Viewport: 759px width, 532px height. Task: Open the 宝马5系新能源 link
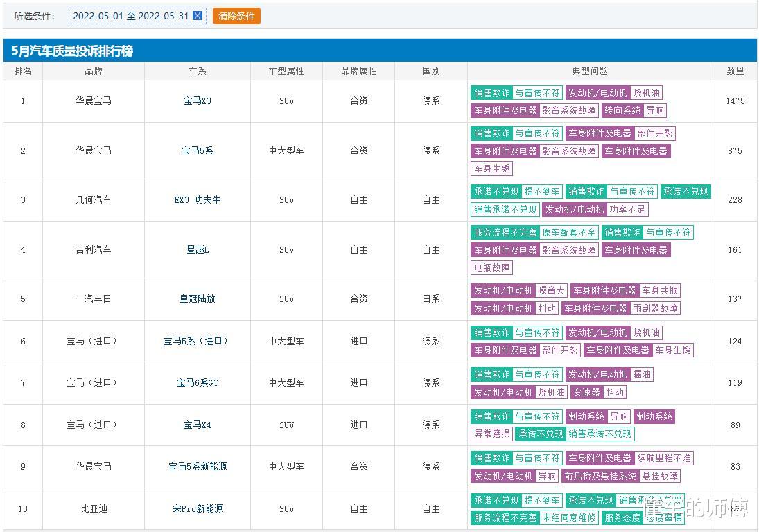click(x=198, y=467)
